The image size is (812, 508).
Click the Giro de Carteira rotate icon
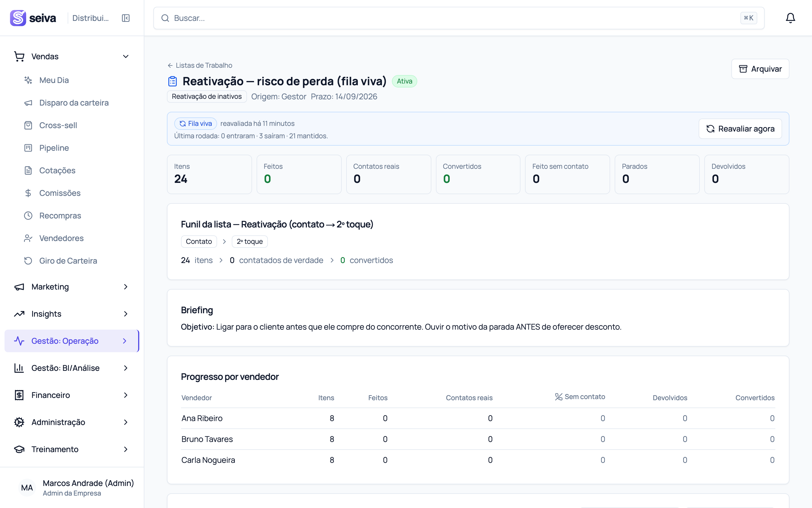click(28, 261)
